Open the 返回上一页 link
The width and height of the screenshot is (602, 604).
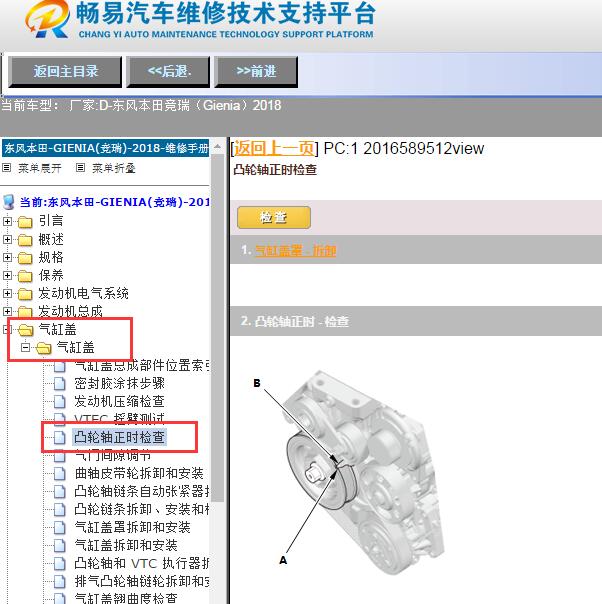[274, 148]
